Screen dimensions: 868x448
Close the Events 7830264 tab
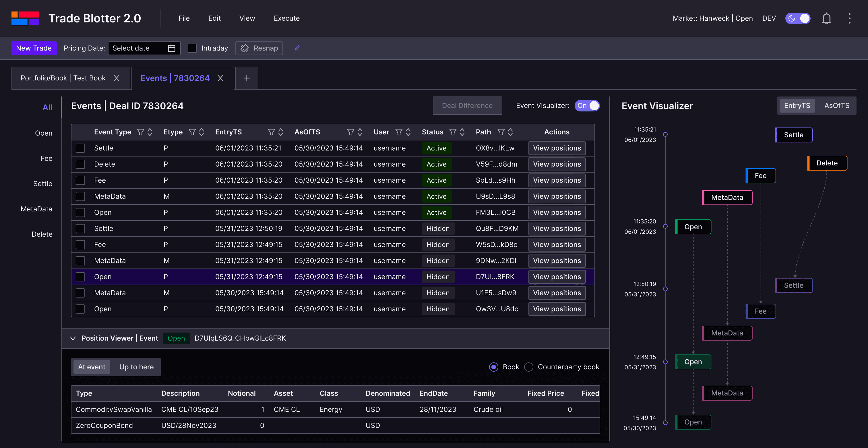[220, 78]
